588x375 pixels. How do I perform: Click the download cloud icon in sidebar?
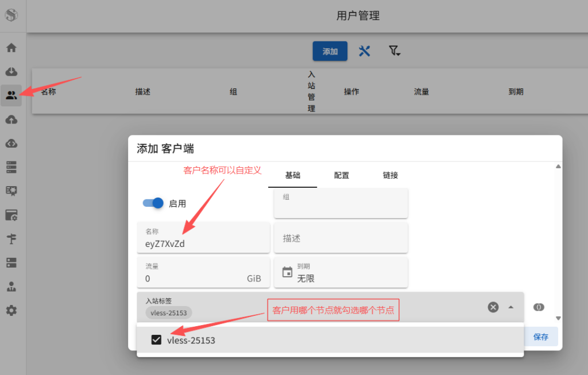11,71
